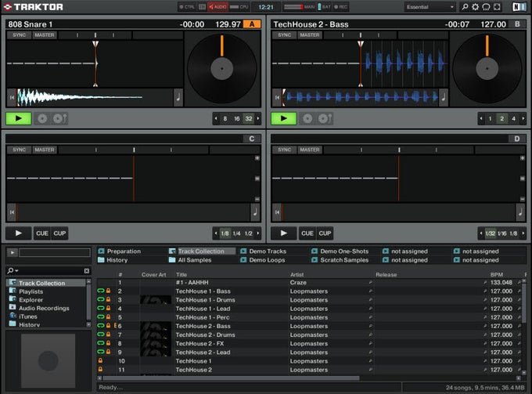Toggle fullscreen icon in header

(x=497, y=7)
